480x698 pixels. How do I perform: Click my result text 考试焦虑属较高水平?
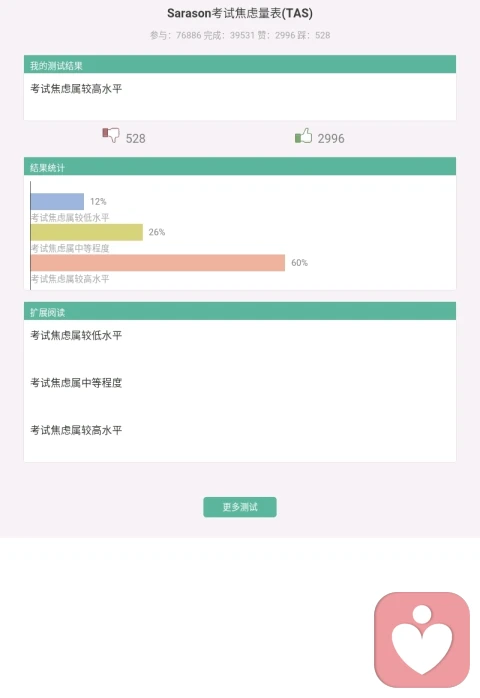76,89
